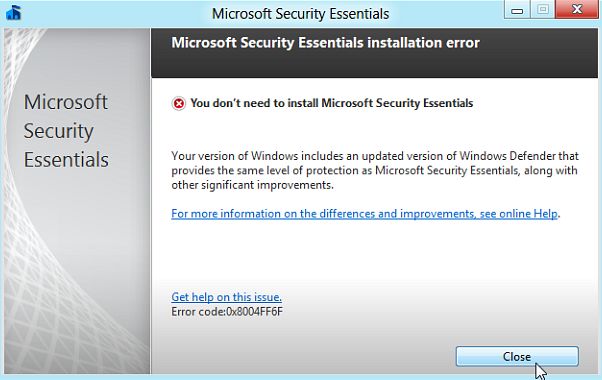Click the dark header banner area
602x380 pixels.
[x=374, y=53]
